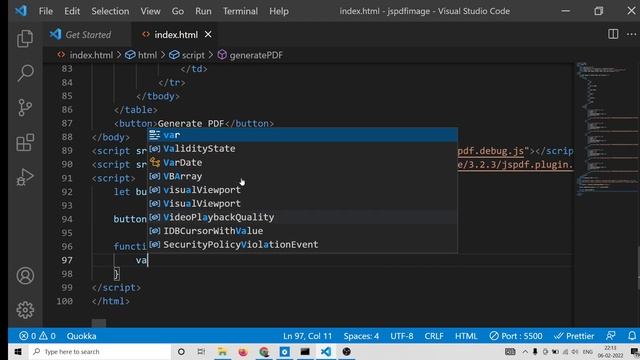
Task: Choose the ValidityState suggestion
Action: point(302,149)
